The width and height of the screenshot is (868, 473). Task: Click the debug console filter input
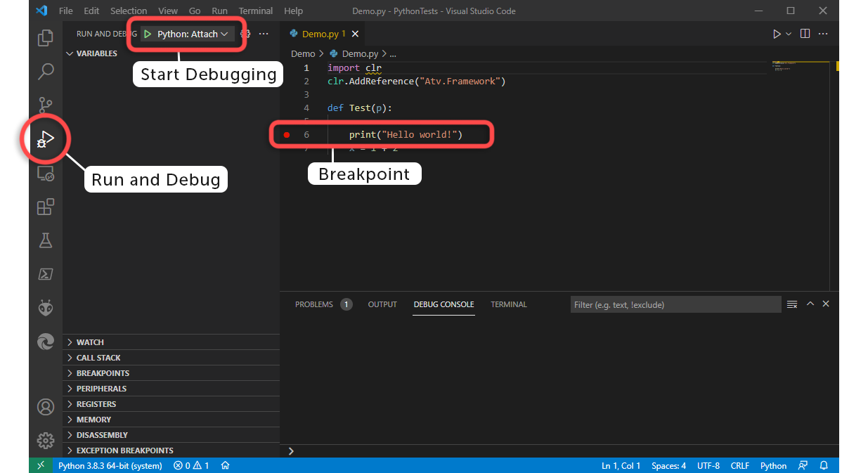(x=675, y=304)
